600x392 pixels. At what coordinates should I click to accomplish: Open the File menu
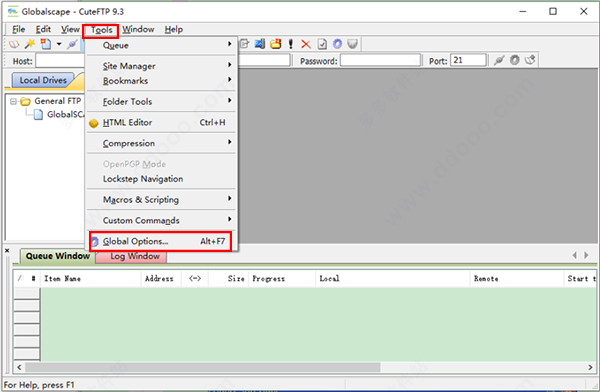click(x=18, y=29)
